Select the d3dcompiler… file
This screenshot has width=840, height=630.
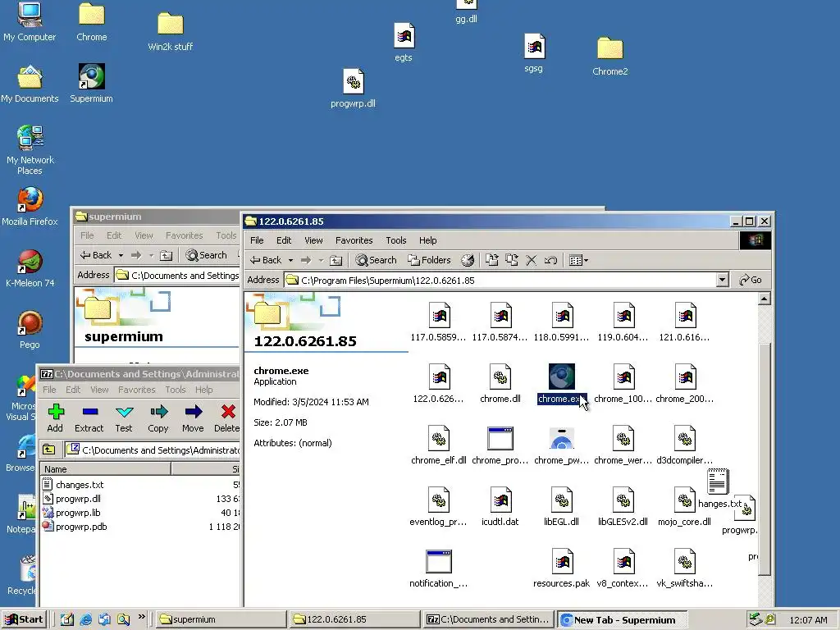[684, 445]
